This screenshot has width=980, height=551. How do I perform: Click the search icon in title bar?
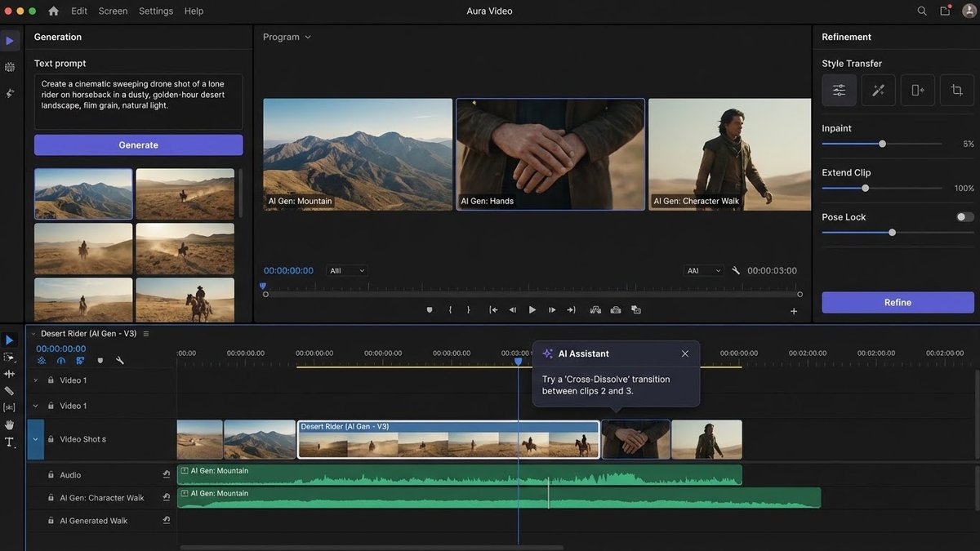pyautogui.click(x=922, y=11)
